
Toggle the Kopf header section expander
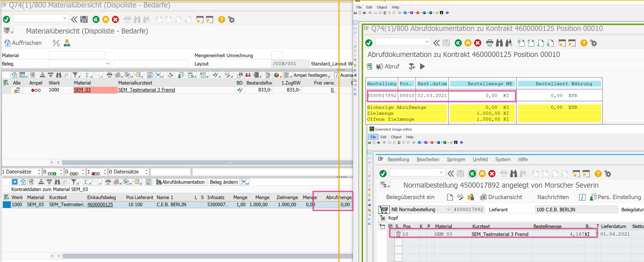point(382,218)
